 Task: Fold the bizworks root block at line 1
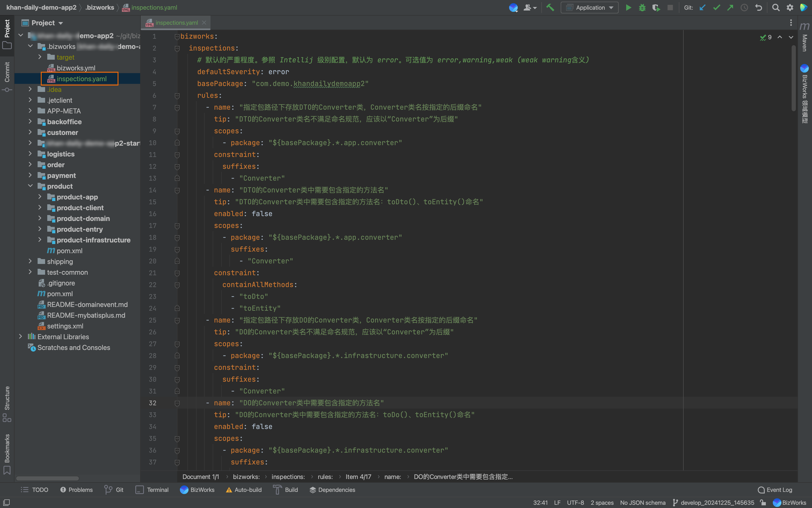click(x=177, y=37)
